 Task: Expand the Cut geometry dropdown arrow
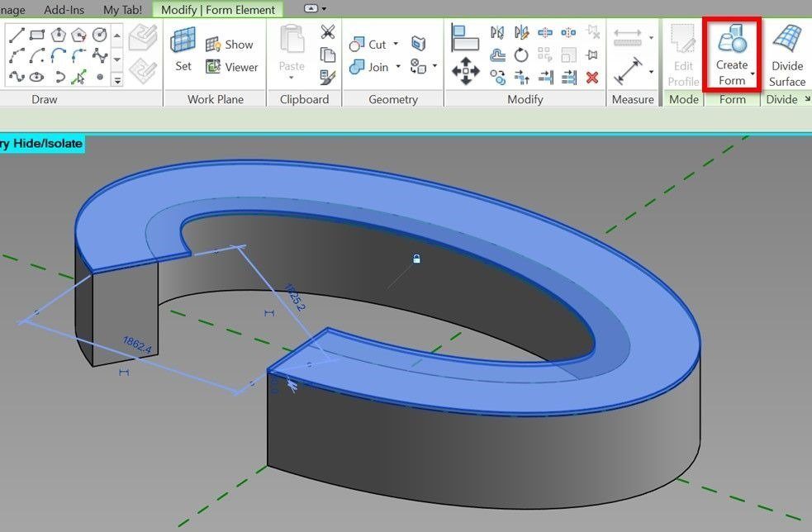tap(396, 44)
